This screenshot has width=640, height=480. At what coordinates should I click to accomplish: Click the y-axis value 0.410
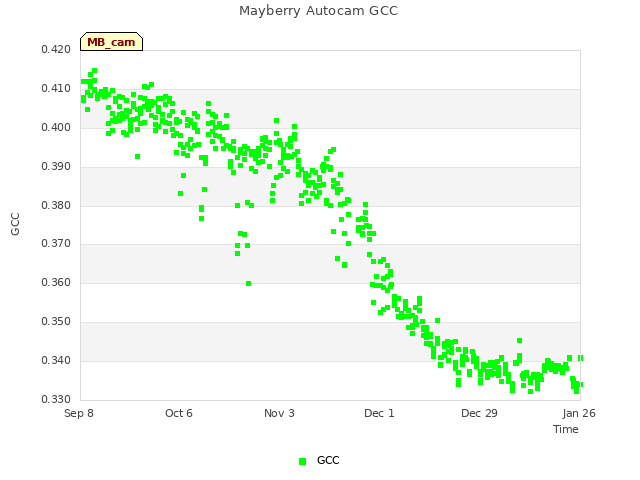point(56,88)
